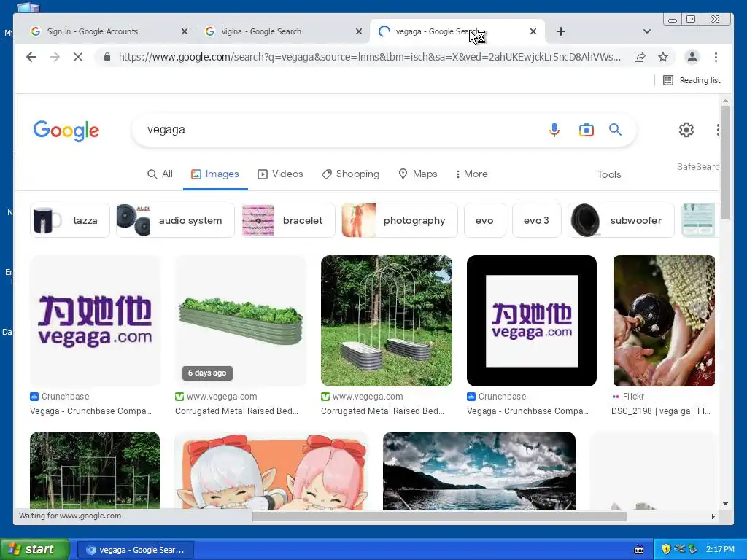
Task: Open the Windows Start menu
Action: pyautogui.click(x=34, y=550)
